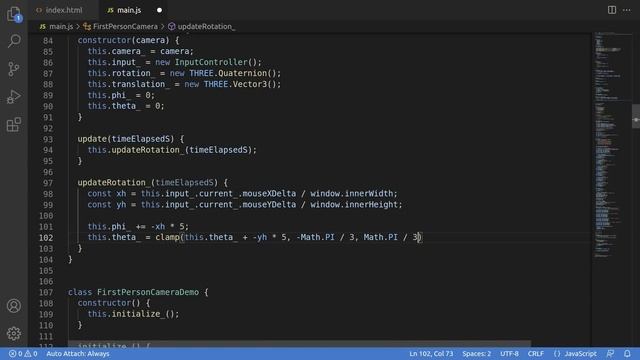Select JavaScript language mode
Viewport: 640px width, 360px height.
point(580,353)
